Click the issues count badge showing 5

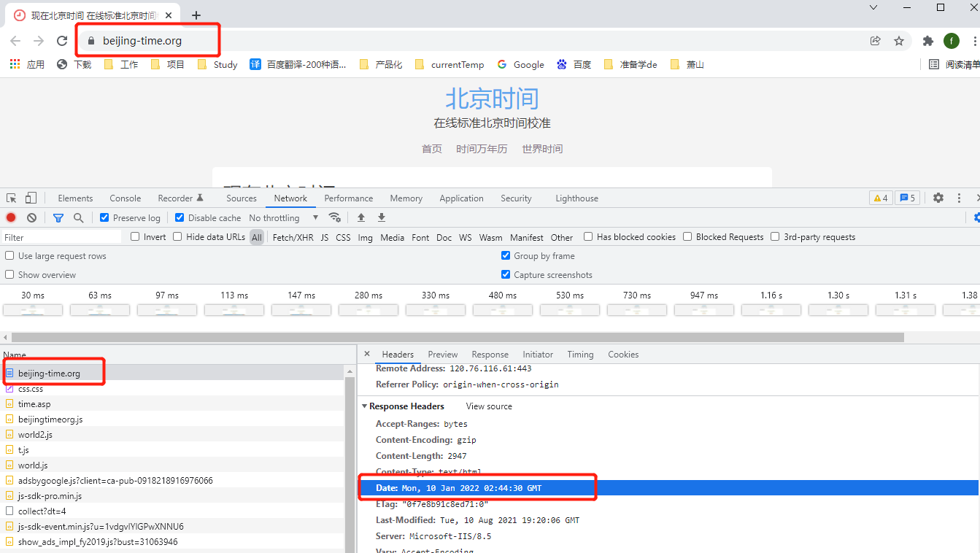click(x=907, y=198)
